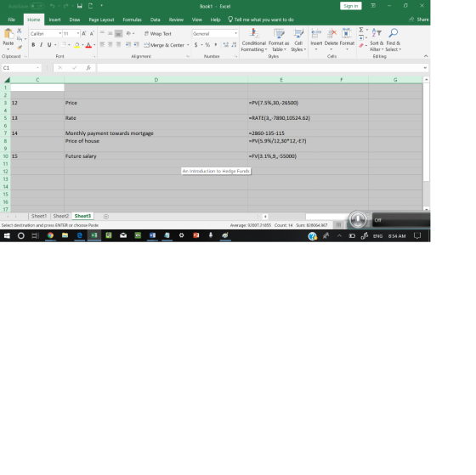Screen dimensions: 476x475
Task: Click the AutoSum sigma icon
Action: pos(361,30)
